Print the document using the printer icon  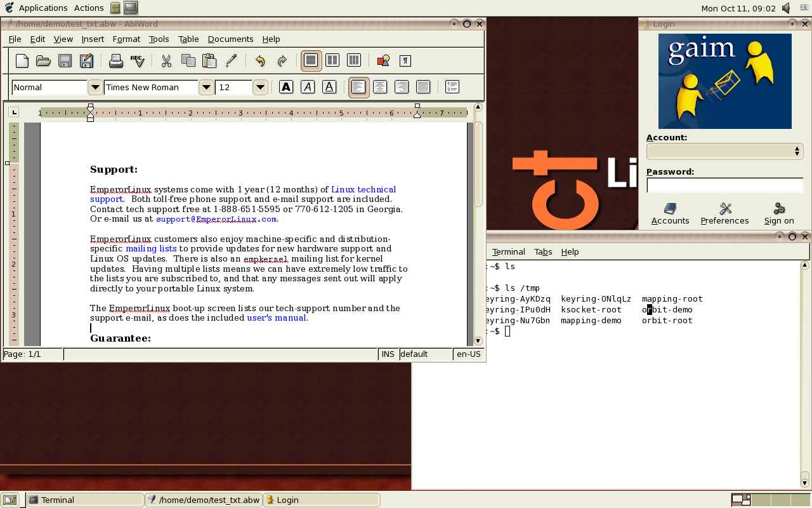tap(115, 61)
